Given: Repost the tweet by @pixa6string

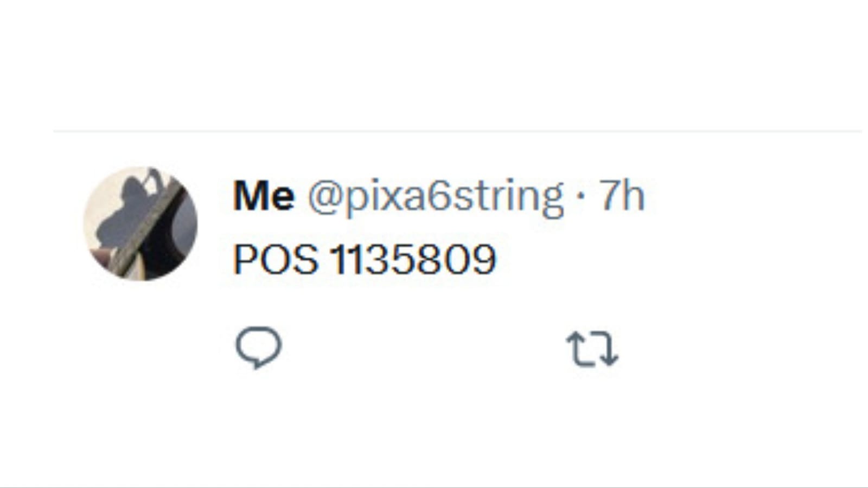Looking at the screenshot, I should tap(592, 349).
